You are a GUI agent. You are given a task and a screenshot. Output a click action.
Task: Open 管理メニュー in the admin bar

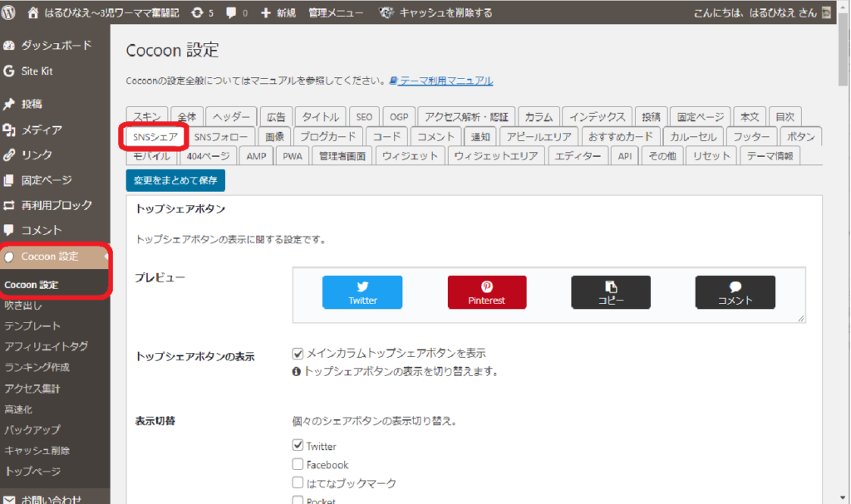[336, 12]
